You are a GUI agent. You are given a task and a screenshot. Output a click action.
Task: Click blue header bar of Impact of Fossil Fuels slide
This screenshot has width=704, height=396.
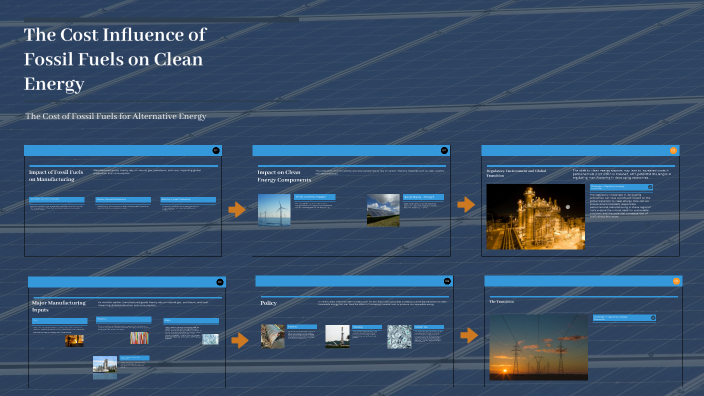point(123,150)
